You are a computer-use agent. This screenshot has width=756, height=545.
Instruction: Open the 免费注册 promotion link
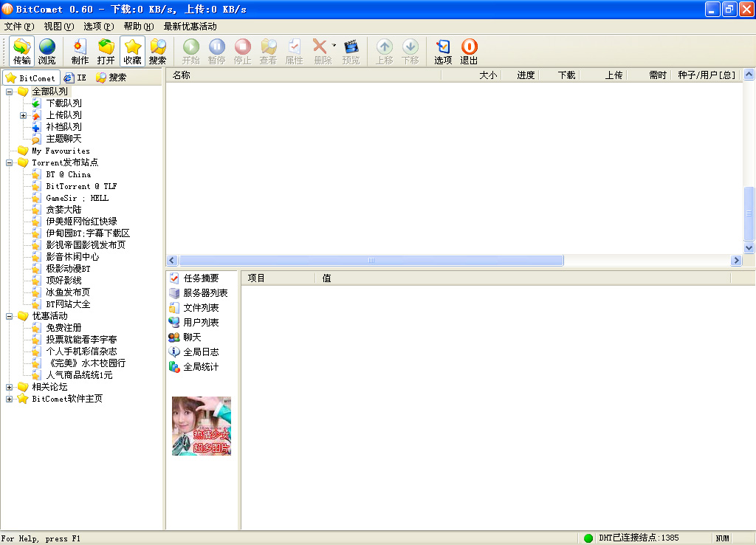point(63,328)
